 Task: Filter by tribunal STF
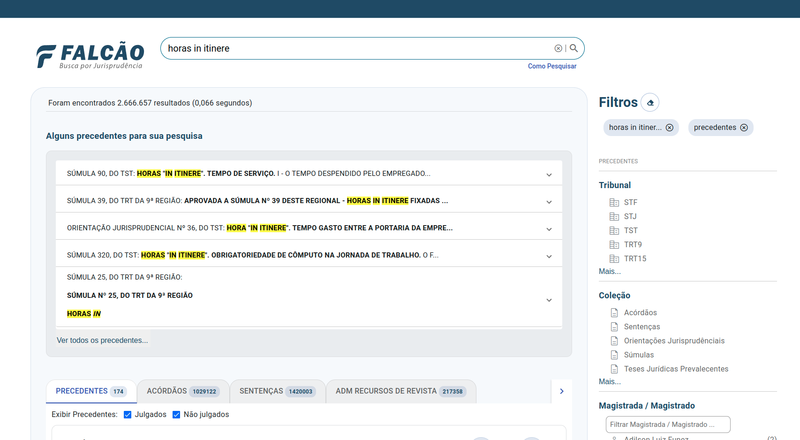(631, 203)
